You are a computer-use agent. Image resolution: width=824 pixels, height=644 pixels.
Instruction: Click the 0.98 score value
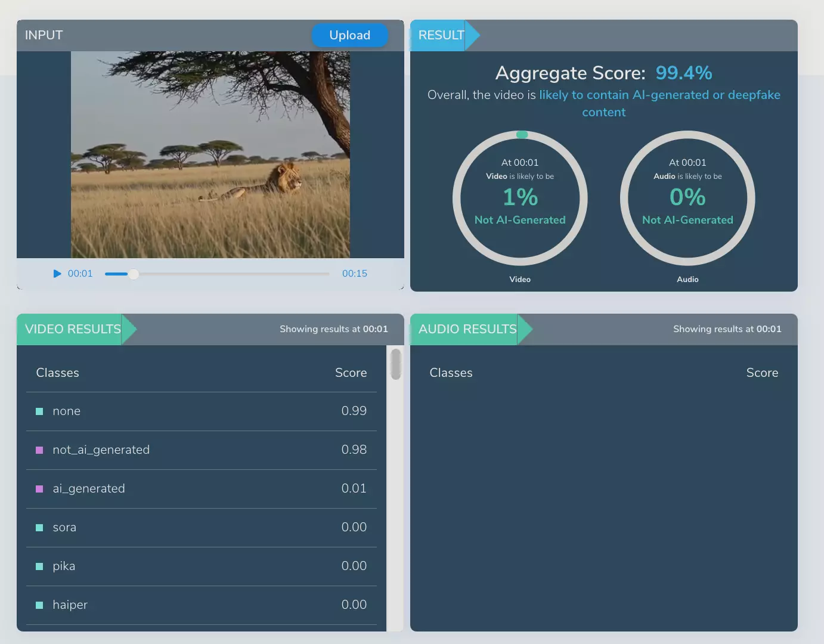(x=354, y=450)
